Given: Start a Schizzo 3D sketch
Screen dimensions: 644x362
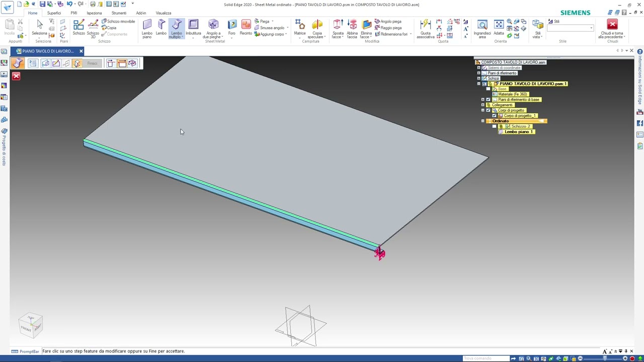Looking at the screenshot, I should [x=93, y=29].
